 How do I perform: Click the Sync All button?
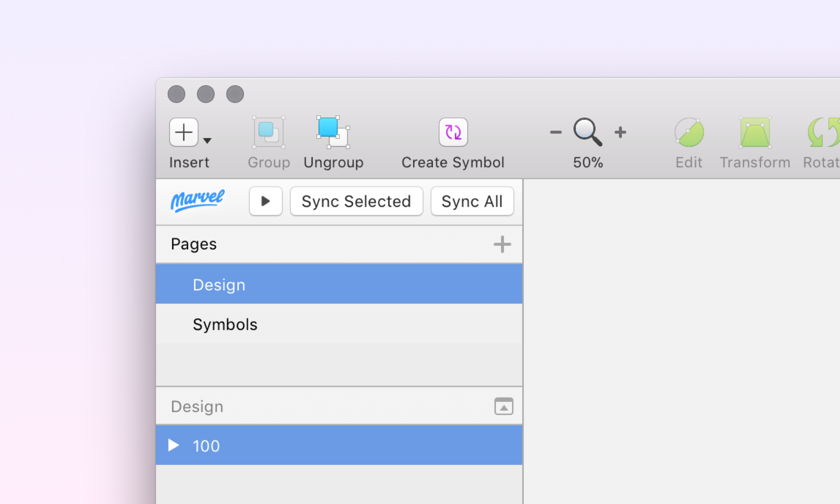(x=472, y=201)
